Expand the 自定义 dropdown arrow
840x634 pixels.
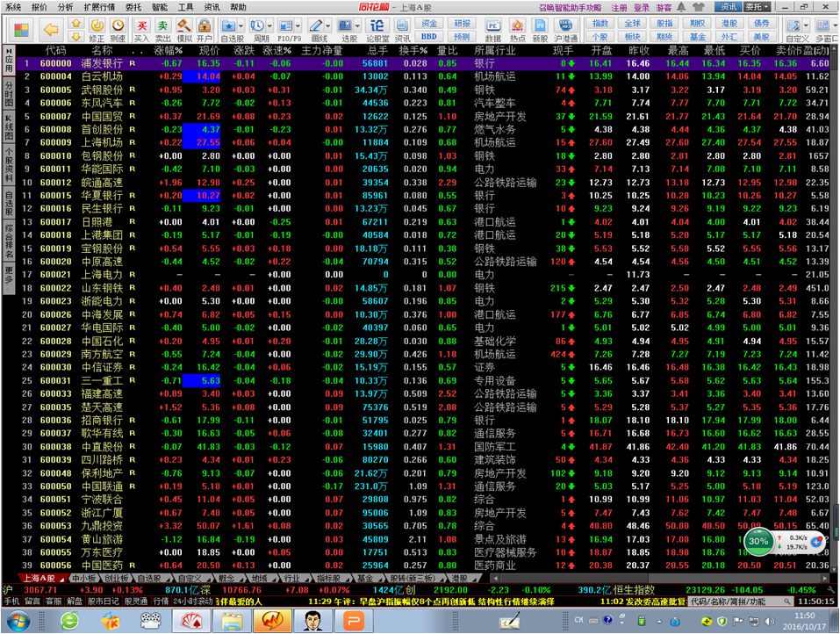coord(805,25)
